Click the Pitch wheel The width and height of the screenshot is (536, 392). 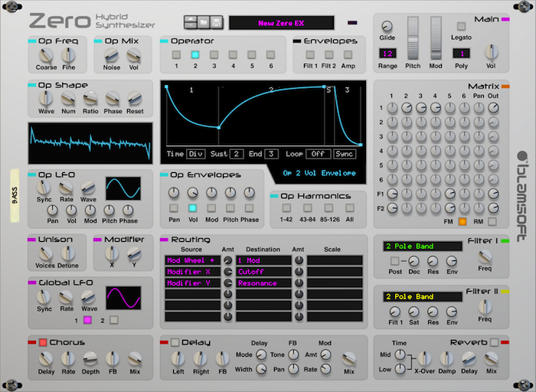click(413, 38)
